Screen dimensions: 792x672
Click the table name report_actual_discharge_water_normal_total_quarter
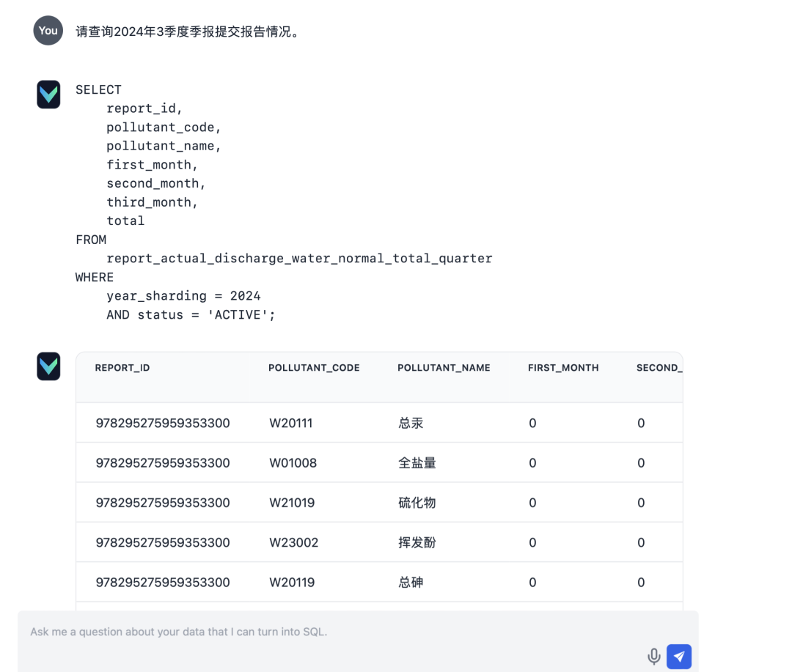point(299,259)
